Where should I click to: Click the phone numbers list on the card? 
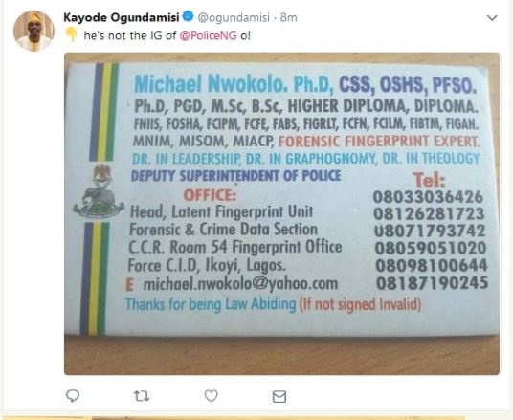pos(431,240)
